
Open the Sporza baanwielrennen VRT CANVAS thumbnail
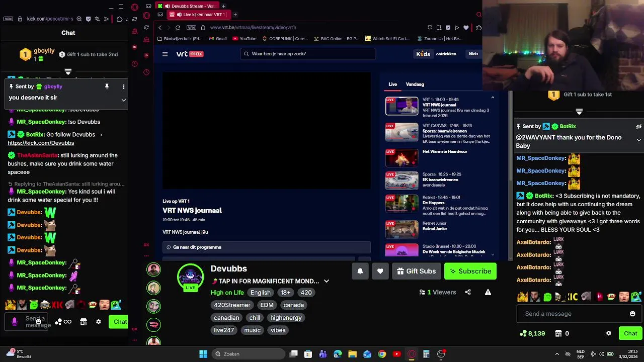pyautogui.click(x=401, y=132)
